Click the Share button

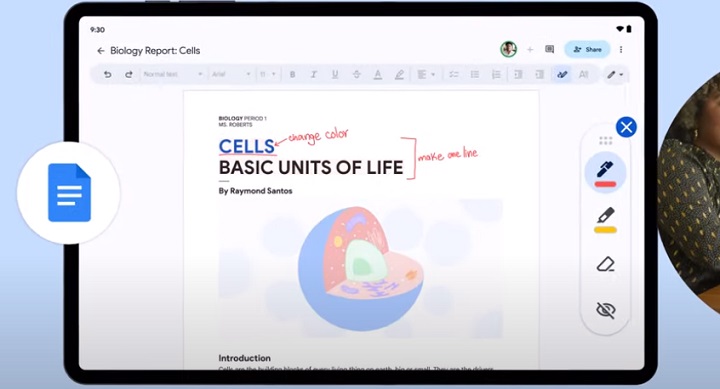click(x=587, y=50)
